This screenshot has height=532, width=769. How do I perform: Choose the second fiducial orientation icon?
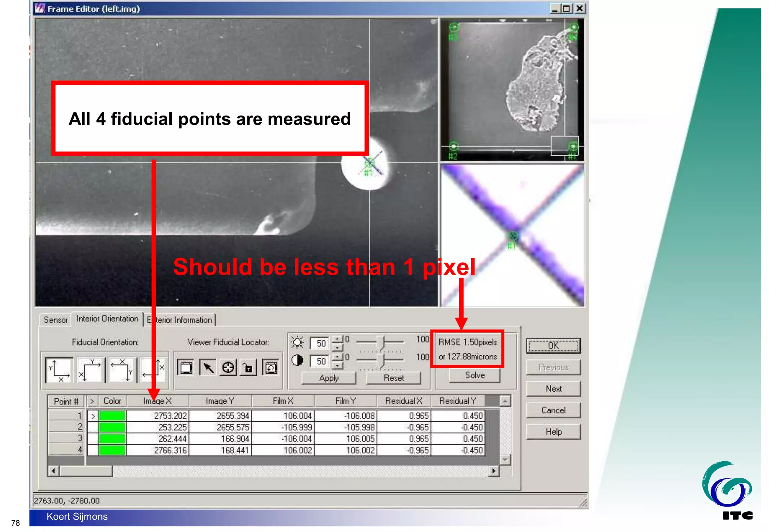pos(90,370)
